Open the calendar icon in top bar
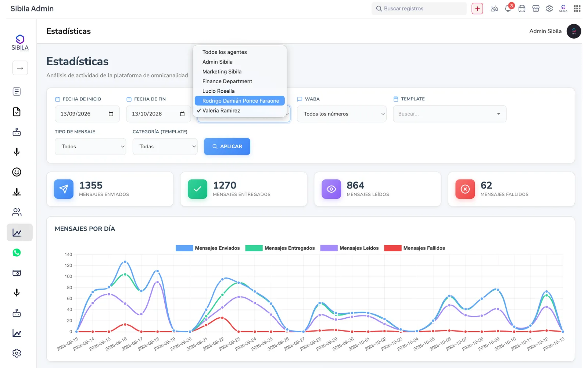This screenshot has width=588, height=368. 522,8
